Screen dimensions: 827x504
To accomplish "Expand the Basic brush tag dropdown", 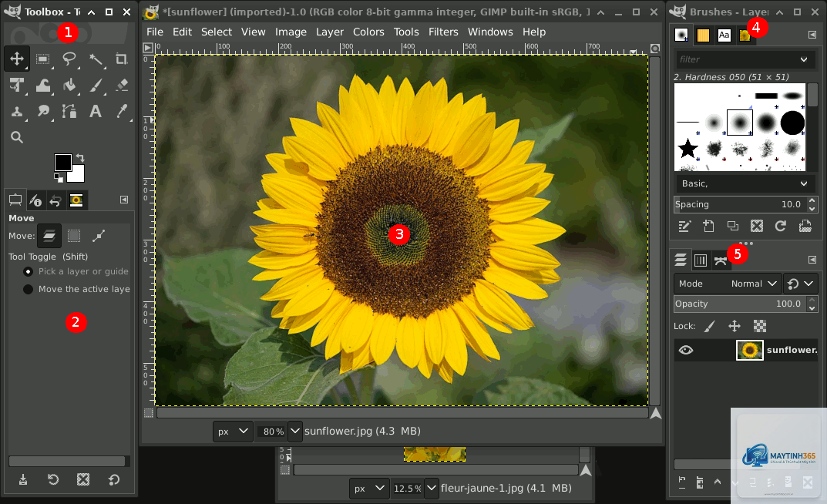I will [744, 183].
